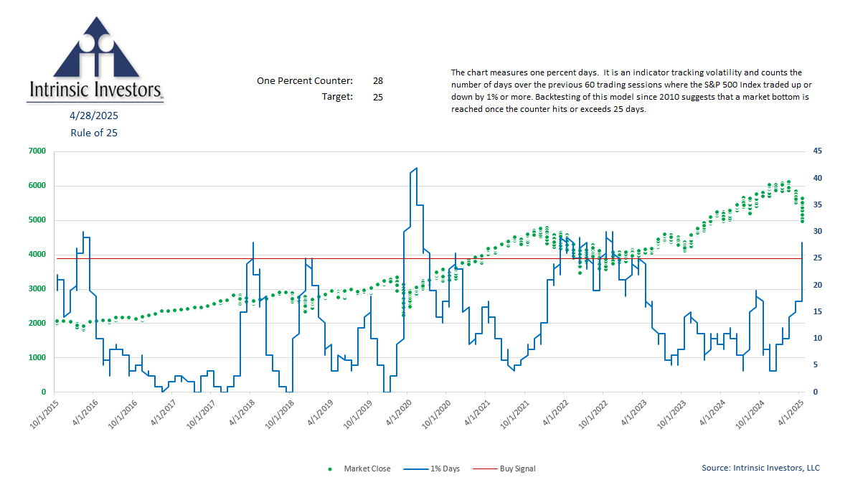Click the x-axis date label "10/1/2019"
868x485 pixels.
(357, 415)
